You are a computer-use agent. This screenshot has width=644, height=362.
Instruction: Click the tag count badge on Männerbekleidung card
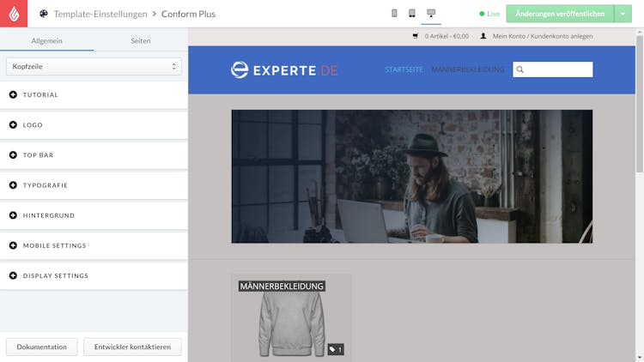pos(336,350)
